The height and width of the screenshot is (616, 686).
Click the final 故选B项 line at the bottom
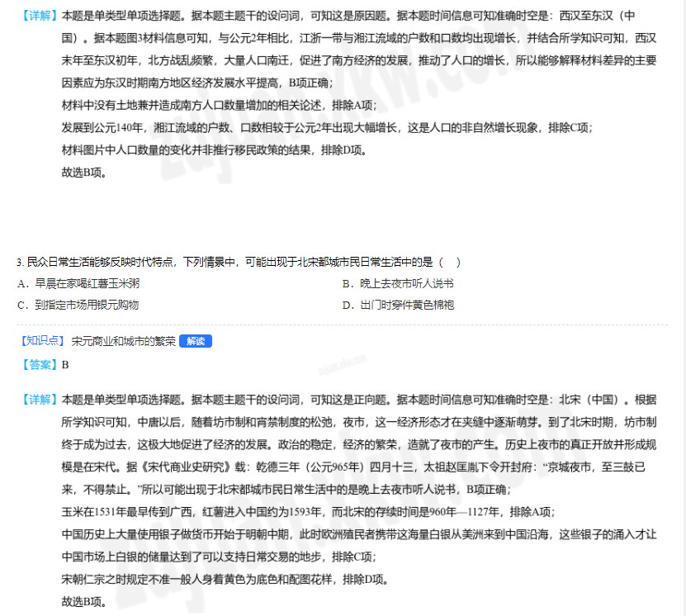(83, 601)
